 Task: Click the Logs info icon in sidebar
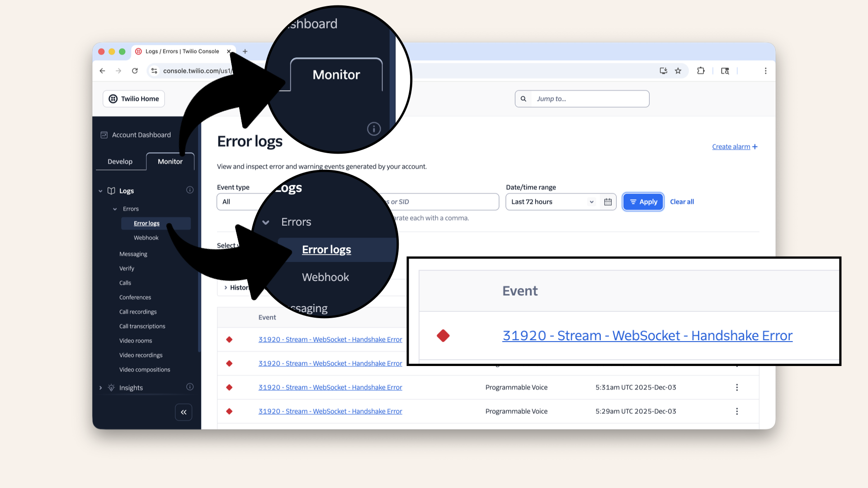point(190,190)
